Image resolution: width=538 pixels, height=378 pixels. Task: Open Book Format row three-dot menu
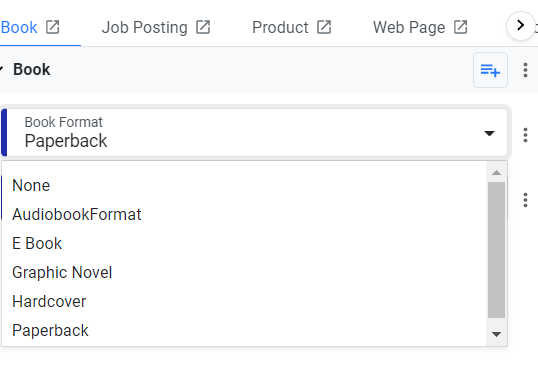(525, 135)
